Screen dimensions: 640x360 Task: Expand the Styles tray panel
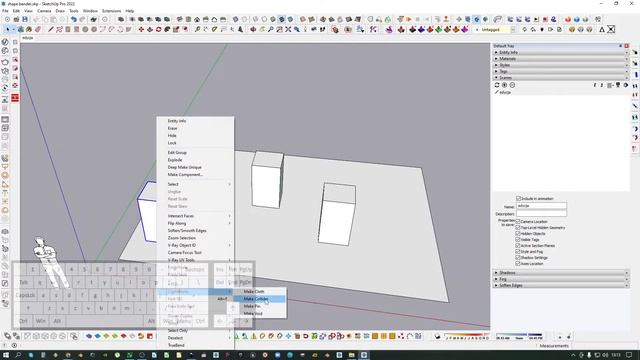point(561,65)
